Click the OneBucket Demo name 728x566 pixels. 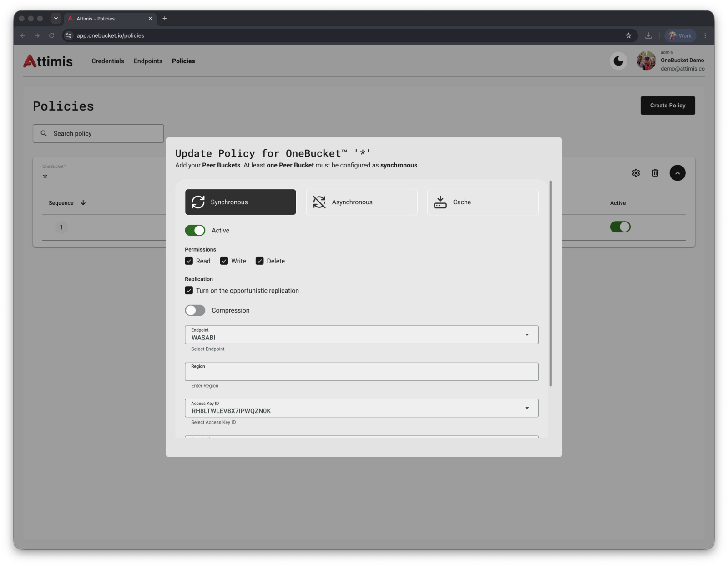682,60
